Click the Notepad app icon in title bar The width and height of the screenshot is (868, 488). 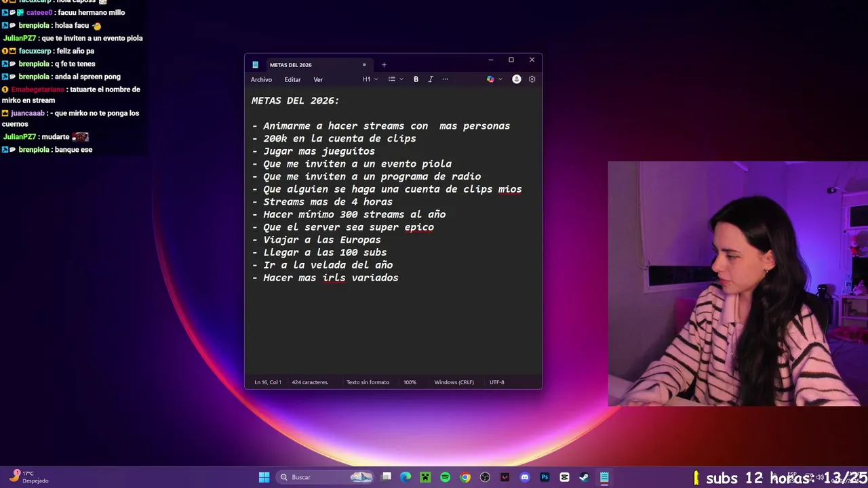click(255, 65)
